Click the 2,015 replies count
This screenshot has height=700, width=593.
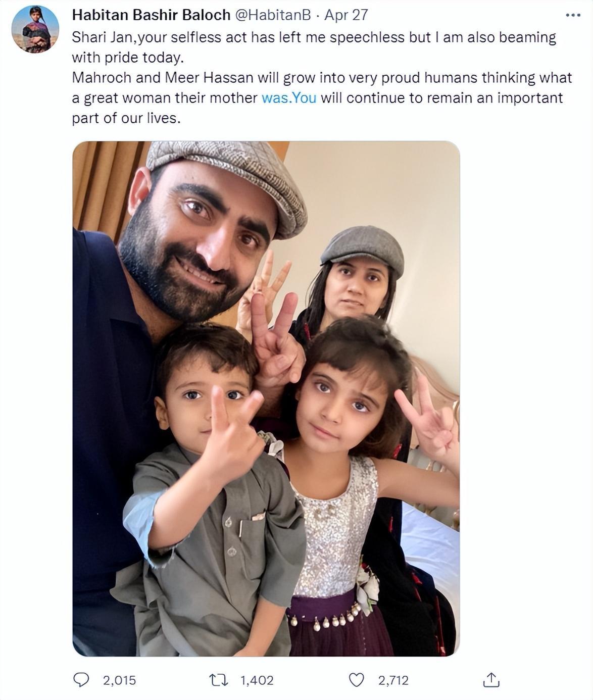pyautogui.click(x=120, y=680)
